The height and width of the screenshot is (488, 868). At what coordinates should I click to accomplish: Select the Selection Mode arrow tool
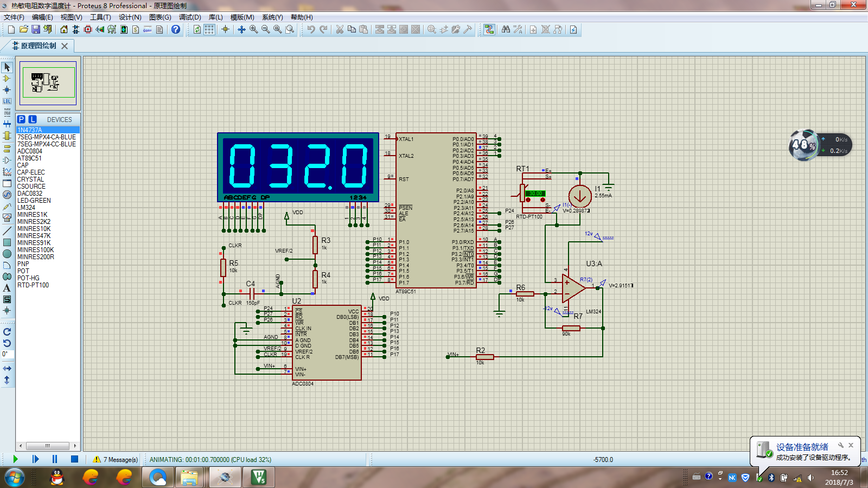[7, 67]
